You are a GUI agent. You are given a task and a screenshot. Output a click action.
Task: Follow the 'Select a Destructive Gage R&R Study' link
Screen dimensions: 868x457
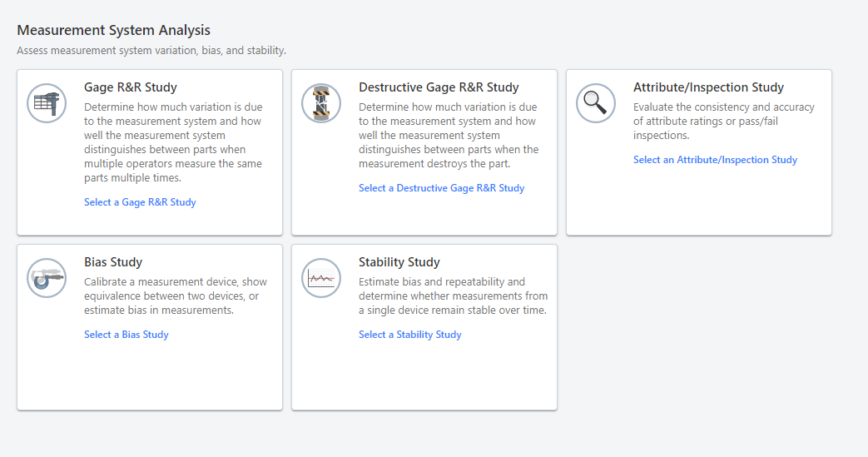(441, 188)
